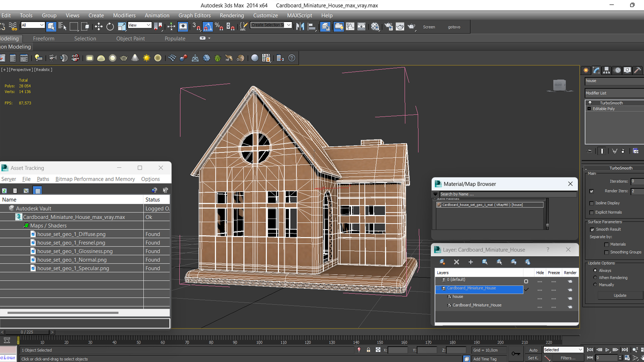Click the green grass plant icon
This screenshot has width=644, height=362.
pos(218,58)
